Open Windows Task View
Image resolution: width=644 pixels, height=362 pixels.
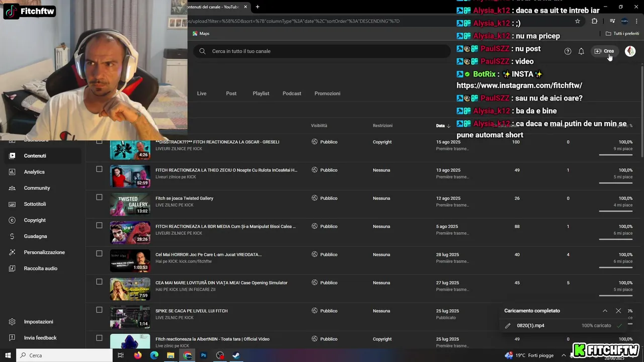[x=121, y=355]
